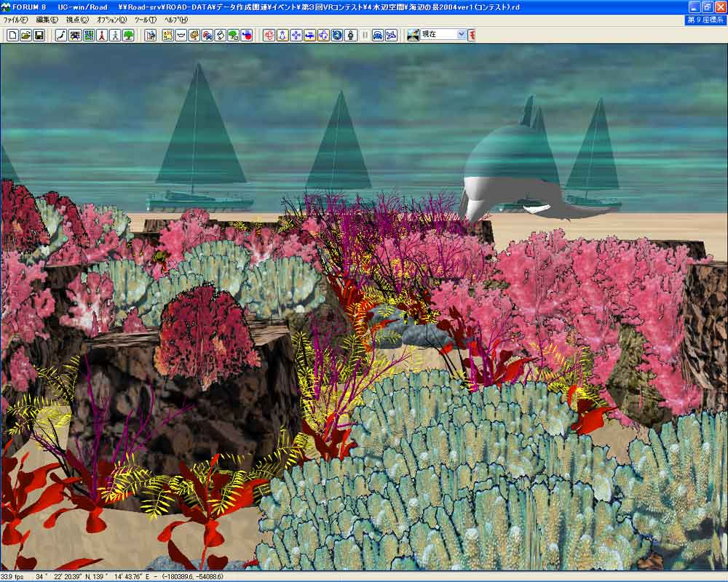The image size is (728, 582).
Task: Click the up-arrow person move icon
Action: (x=282, y=35)
